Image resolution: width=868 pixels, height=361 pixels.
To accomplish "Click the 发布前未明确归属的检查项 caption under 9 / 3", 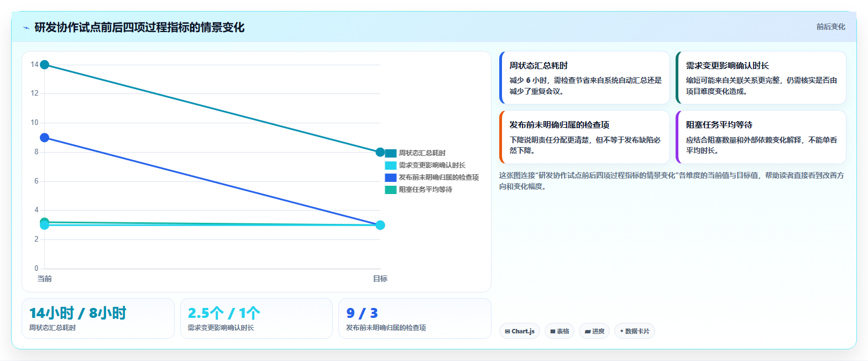I will [x=386, y=328].
